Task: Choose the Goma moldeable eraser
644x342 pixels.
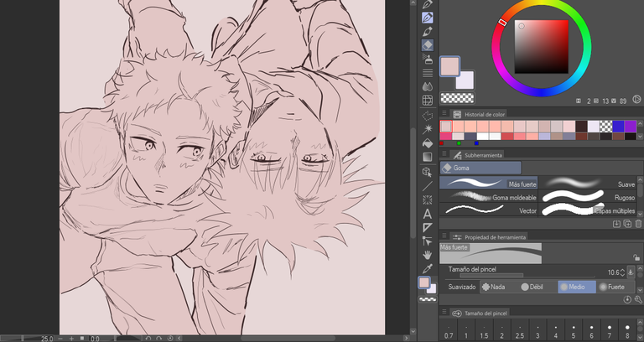Action: point(488,196)
